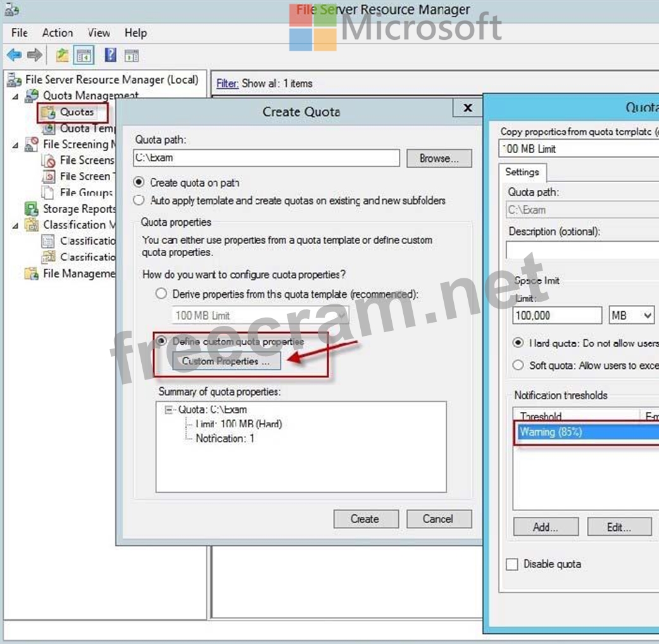Click the Back arrow toolbar icon
Screen dimensions: 659x644
[15, 55]
